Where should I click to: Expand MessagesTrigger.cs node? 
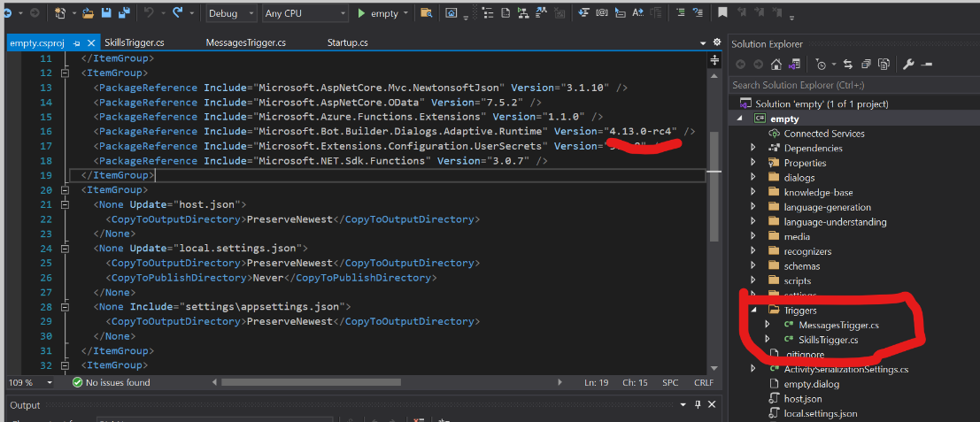click(x=768, y=325)
